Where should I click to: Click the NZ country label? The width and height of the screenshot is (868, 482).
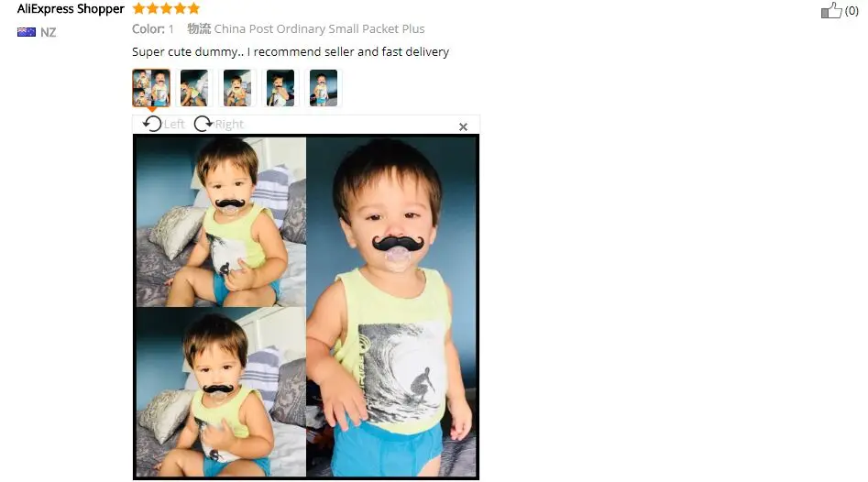pyautogui.click(x=49, y=32)
